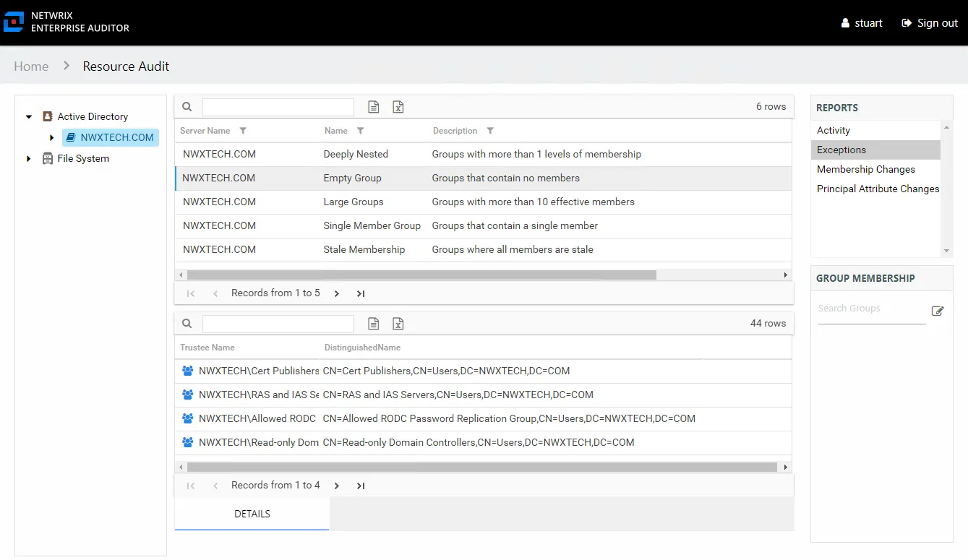Focus the Search Groups field
The height and width of the screenshot is (560, 968).
click(872, 309)
